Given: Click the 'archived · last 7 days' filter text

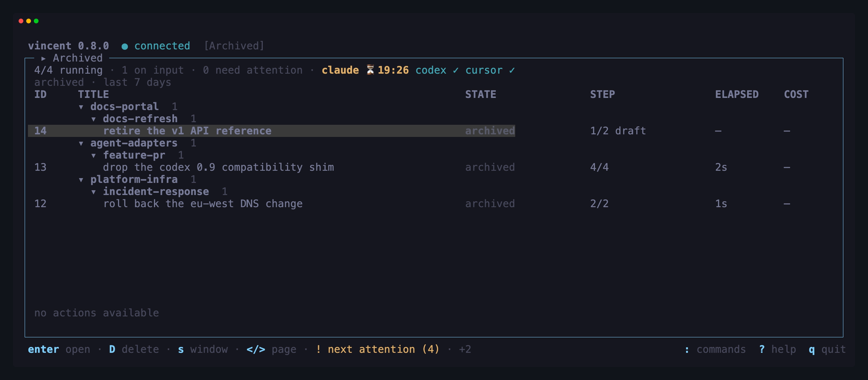Looking at the screenshot, I should click(x=103, y=83).
